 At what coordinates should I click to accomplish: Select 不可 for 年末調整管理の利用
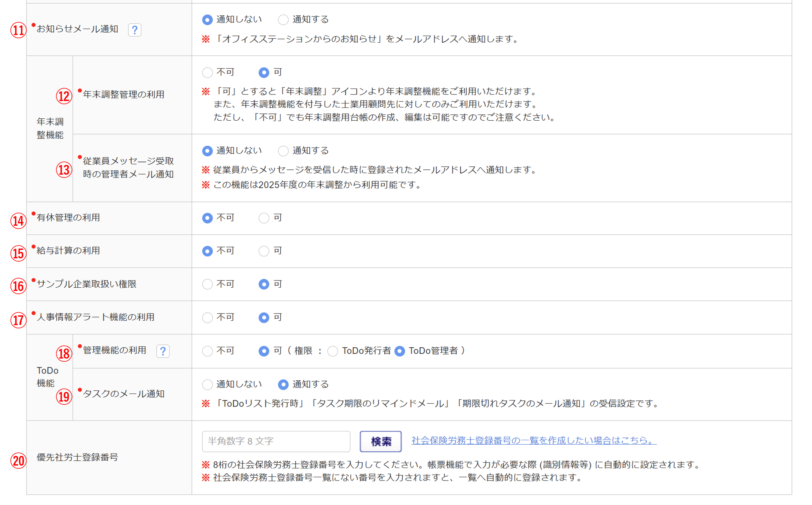click(207, 72)
